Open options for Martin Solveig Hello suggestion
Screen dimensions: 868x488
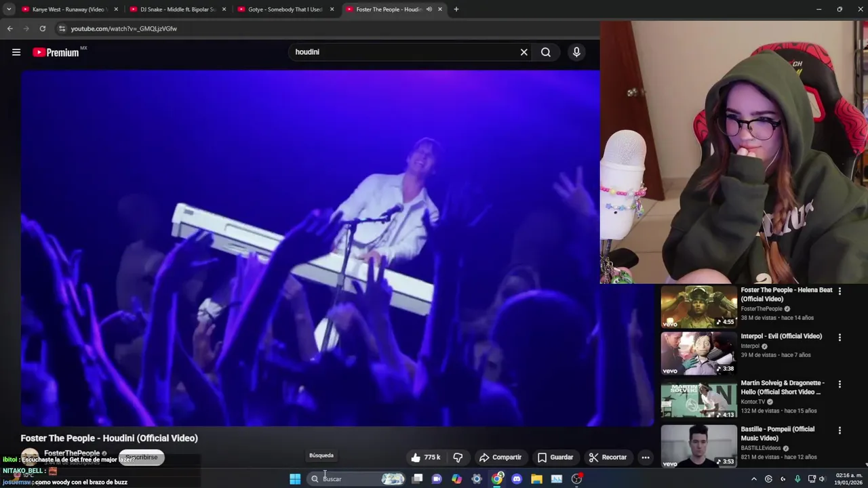coord(840,384)
